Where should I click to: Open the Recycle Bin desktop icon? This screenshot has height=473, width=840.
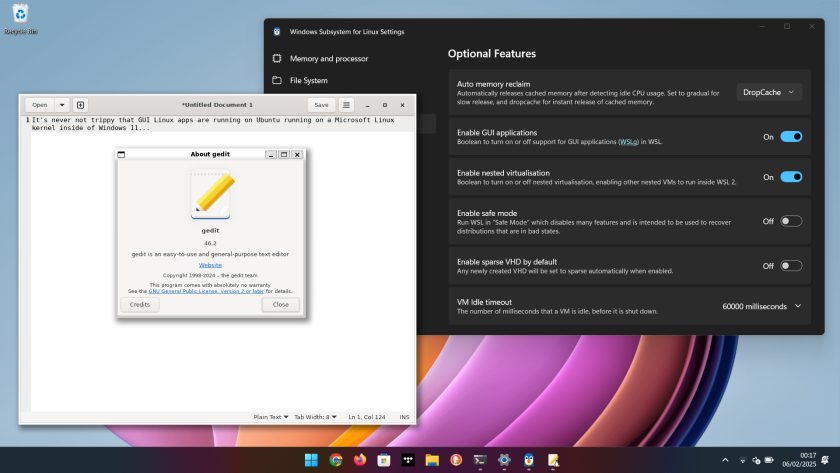(20, 19)
